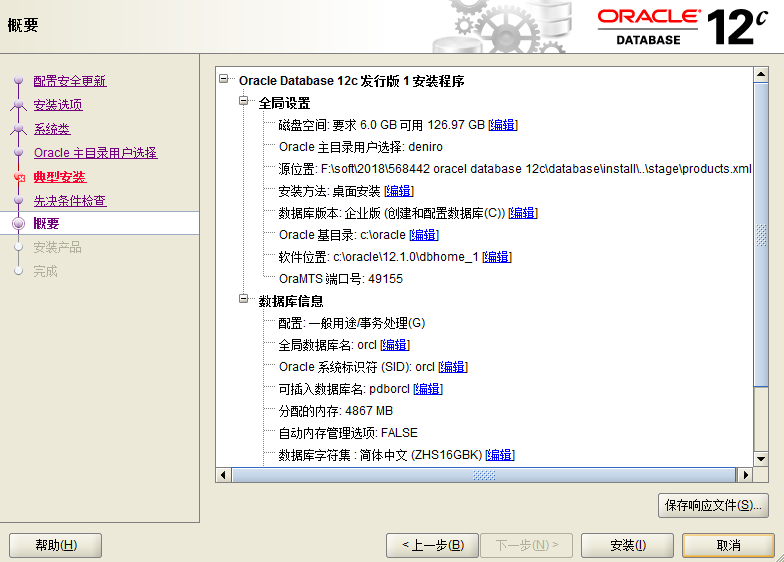The image size is (784, 562).
Task: Open the 先决条件检查 step link
Action: (70, 201)
